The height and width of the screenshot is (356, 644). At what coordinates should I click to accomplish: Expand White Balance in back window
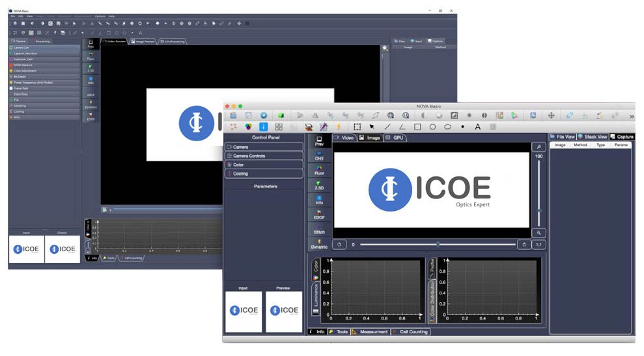[x=44, y=65]
